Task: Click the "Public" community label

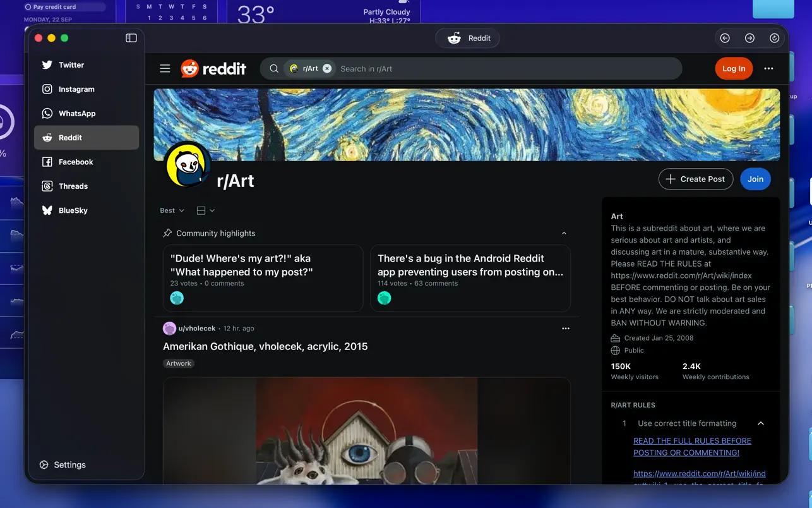Action: tap(634, 350)
